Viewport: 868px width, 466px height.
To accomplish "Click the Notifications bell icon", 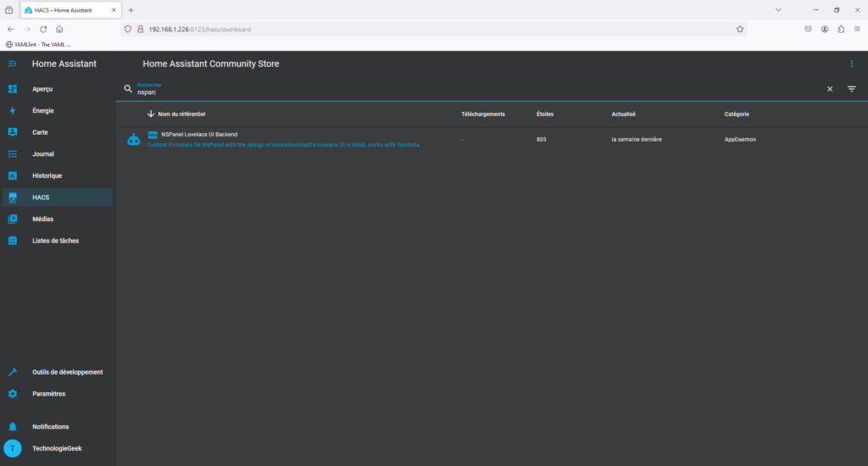I will pyautogui.click(x=13, y=427).
